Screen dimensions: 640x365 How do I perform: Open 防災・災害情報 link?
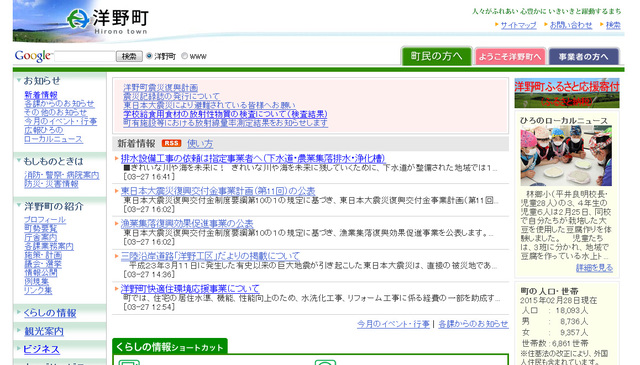pyautogui.click(x=51, y=184)
